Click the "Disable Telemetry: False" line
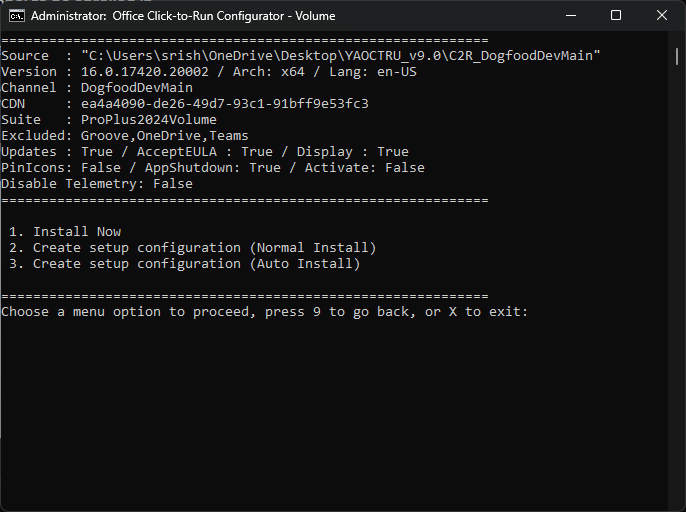This screenshot has height=512, width=686. point(97,184)
